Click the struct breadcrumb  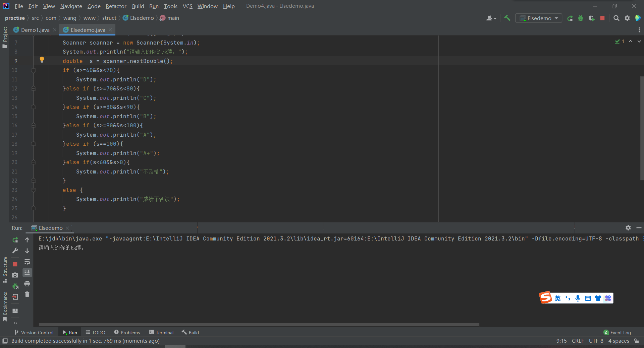coord(109,18)
